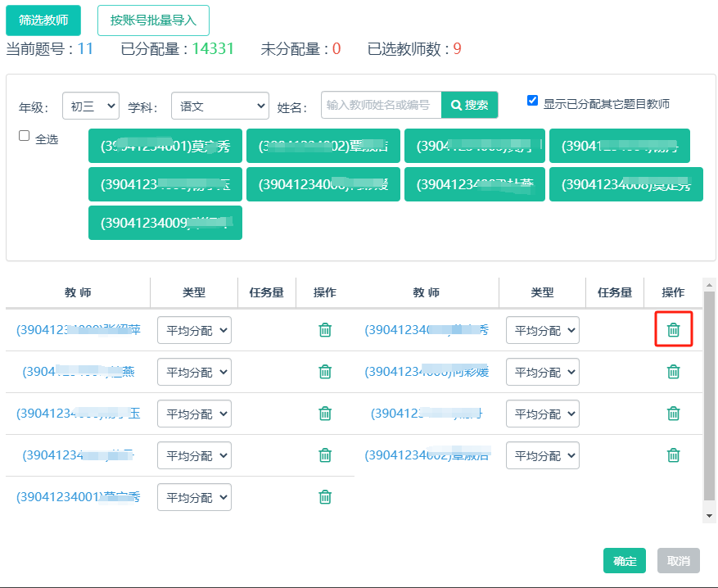Viewport: 718px width, 588px height.
Task: Open 平均分配 dropdown in the 39041234001 table row
Action: coord(194,497)
